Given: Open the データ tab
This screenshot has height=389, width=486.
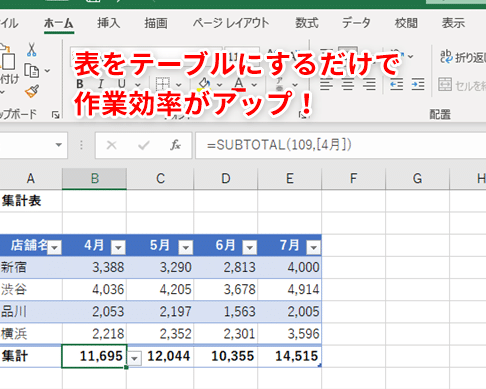Looking at the screenshot, I should click(356, 23).
